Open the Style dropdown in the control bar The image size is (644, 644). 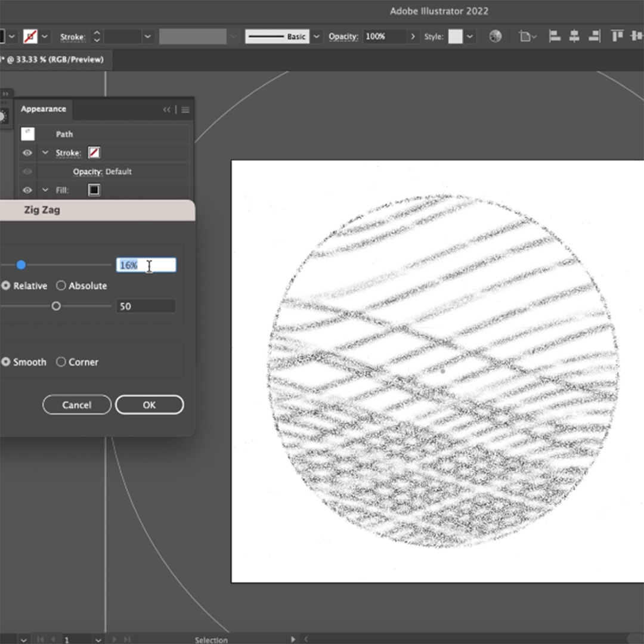(x=470, y=36)
